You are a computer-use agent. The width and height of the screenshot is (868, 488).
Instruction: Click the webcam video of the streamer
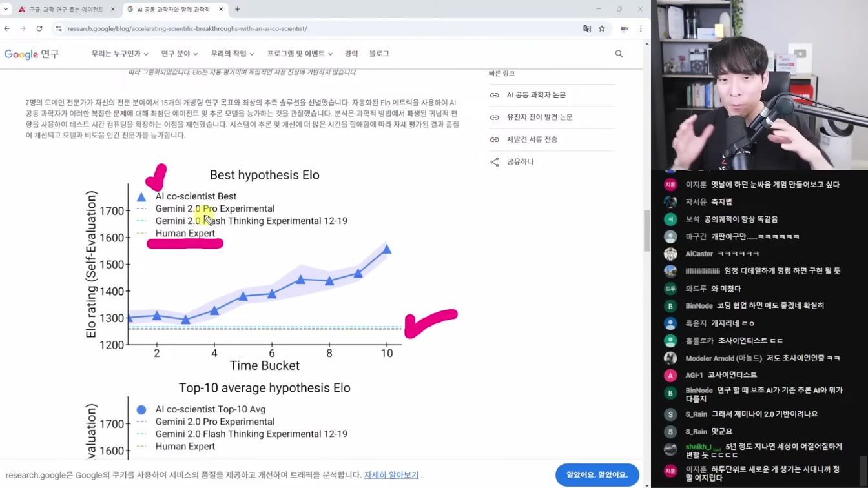(x=759, y=85)
